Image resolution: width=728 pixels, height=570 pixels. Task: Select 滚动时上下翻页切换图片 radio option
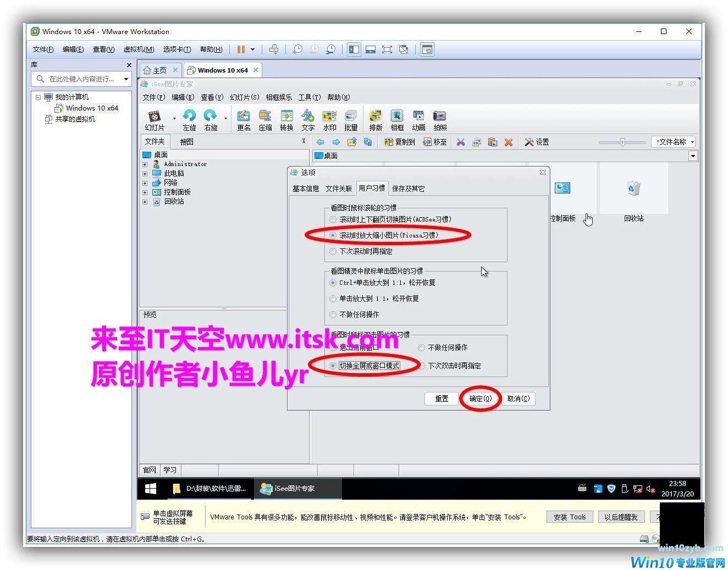333,219
